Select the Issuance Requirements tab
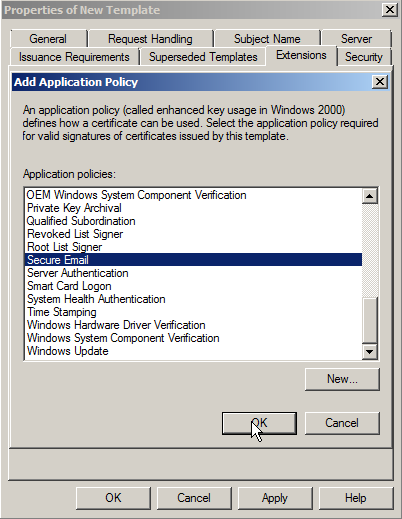 (x=74, y=57)
